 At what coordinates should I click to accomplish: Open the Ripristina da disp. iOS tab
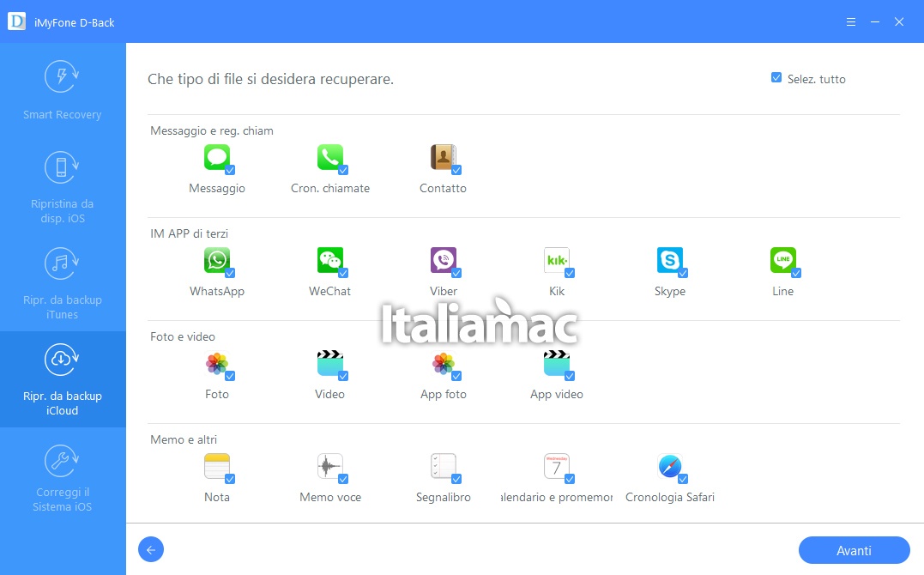(x=63, y=188)
